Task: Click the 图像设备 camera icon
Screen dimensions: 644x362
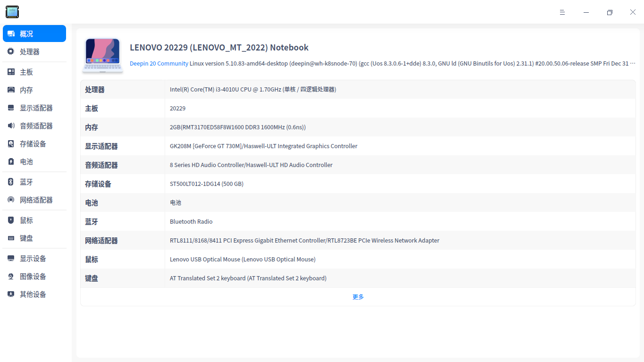Action: pyautogui.click(x=11, y=276)
